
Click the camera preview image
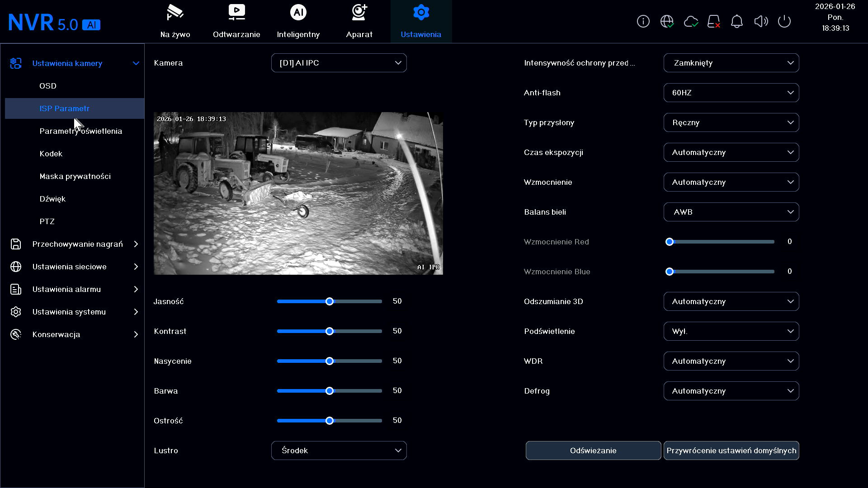point(298,193)
